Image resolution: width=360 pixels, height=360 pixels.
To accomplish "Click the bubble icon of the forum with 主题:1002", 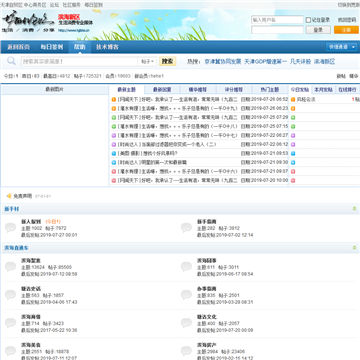I will (10, 228).
